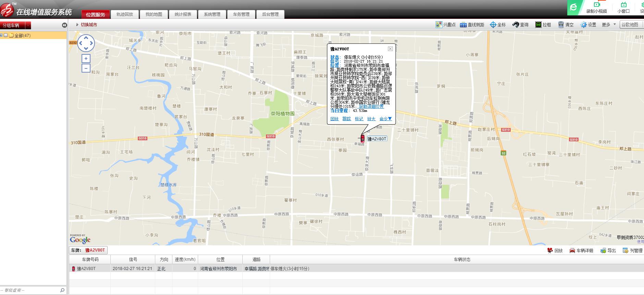This screenshot has height=295, width=644.
Task: Switch to the 轨迹回放 tab
Action: tap(125, 14)
